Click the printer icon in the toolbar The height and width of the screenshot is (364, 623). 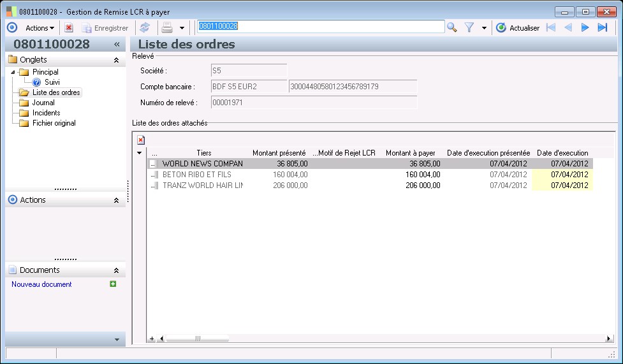(x=166, y=27)
